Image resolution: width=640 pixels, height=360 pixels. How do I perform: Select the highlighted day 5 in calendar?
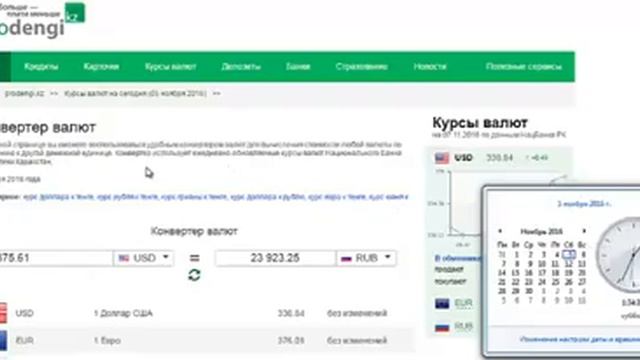click(569, 254)
